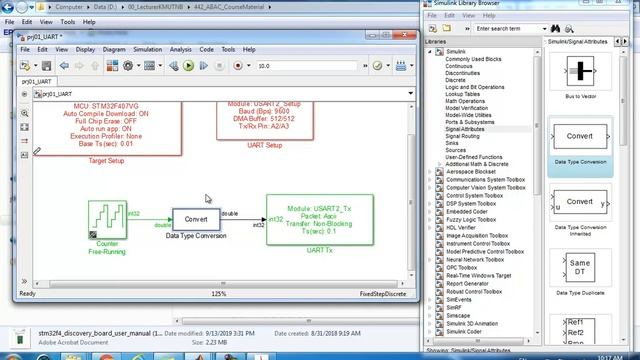Click the Build Model icon in toolbar
The image size is (640, 360).
point(401,66)
